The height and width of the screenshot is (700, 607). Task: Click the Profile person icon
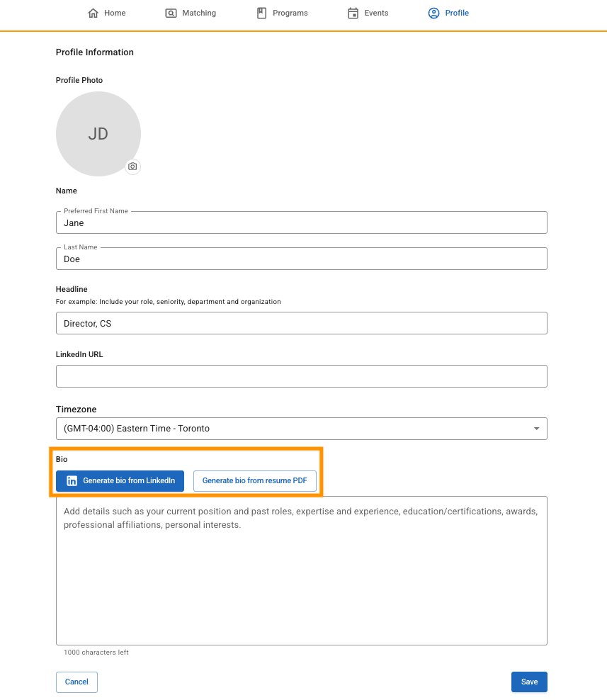click(433, 13)
